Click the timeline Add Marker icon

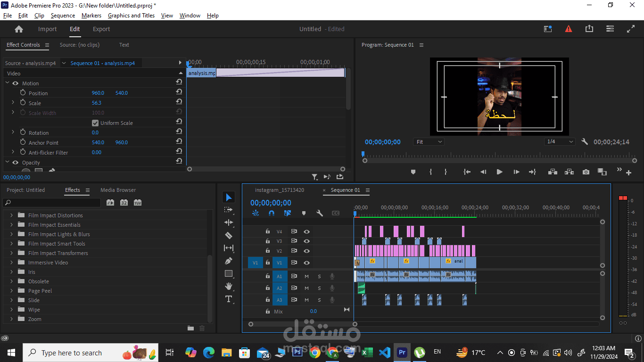click(x=304, y=213)
